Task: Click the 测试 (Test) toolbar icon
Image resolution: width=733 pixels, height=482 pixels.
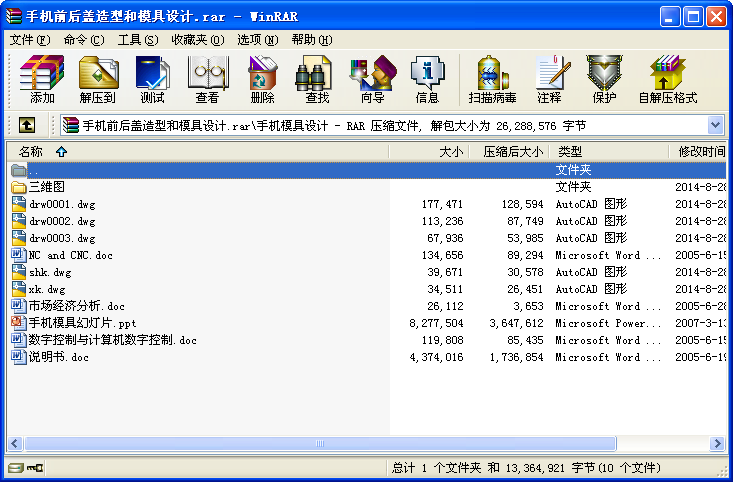Action: (153, 79)
